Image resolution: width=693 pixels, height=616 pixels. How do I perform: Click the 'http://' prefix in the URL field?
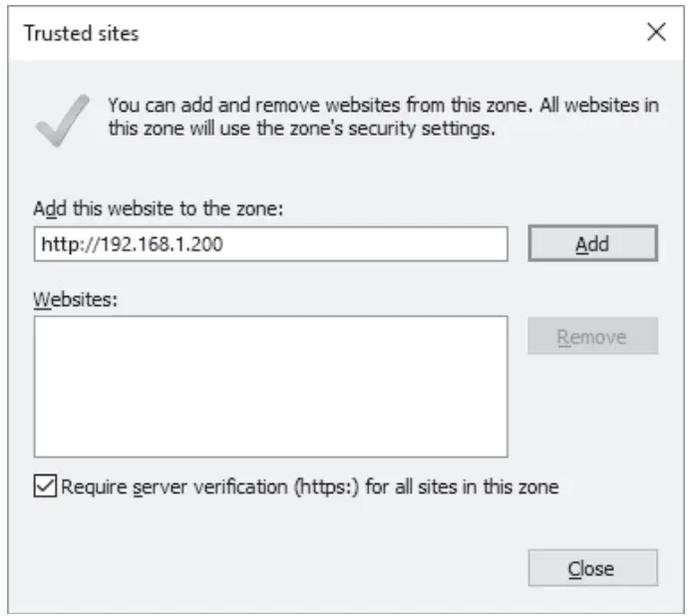click(62, 242)
